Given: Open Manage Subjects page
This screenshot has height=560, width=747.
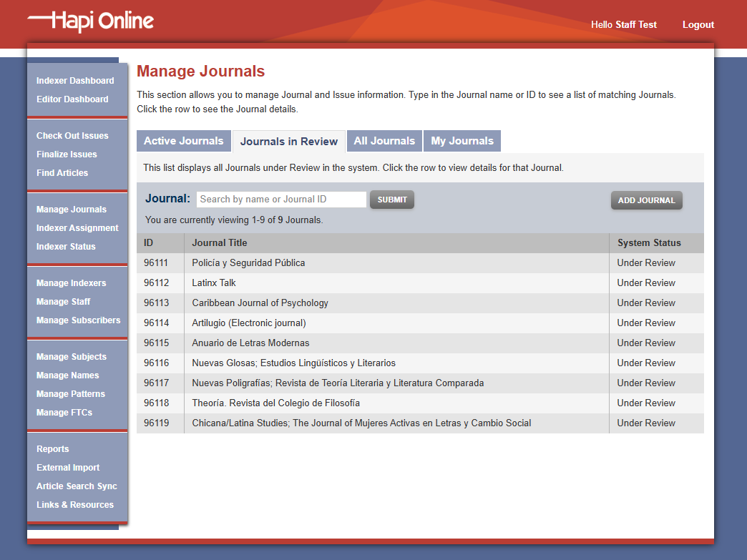Looking at the screenshot, I should point(72,356).
